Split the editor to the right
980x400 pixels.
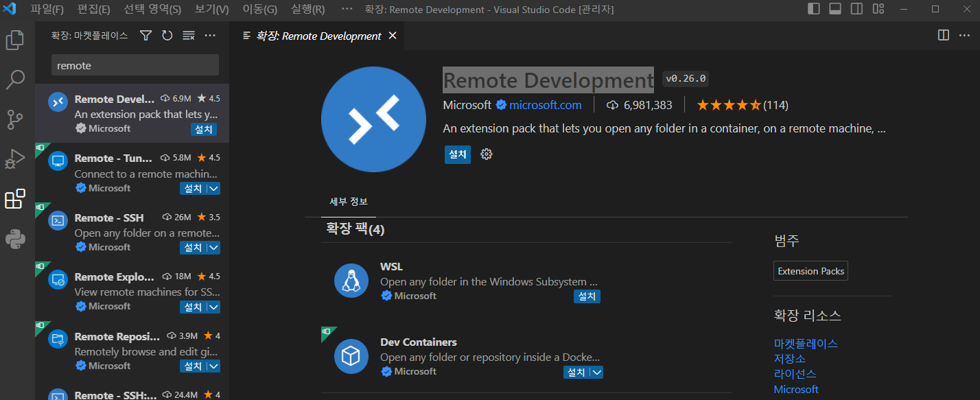click(944, 35)
